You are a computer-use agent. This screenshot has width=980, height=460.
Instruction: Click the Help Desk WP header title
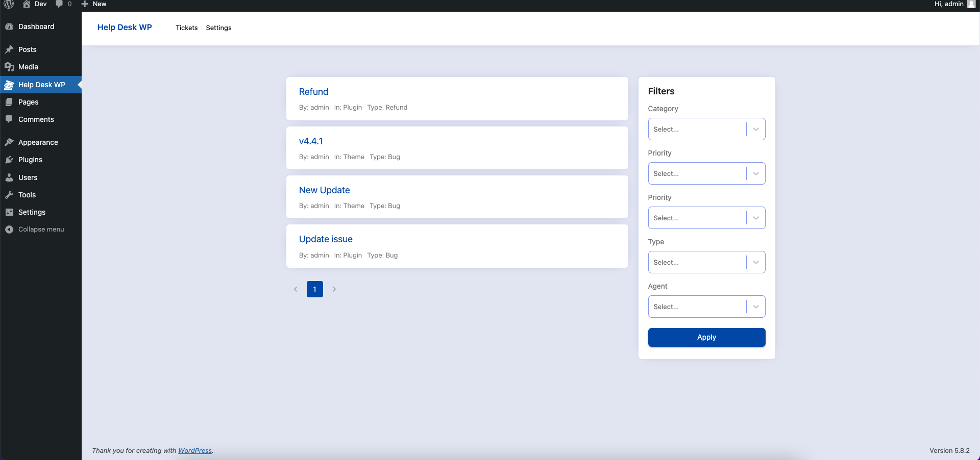tap(125, 28)
